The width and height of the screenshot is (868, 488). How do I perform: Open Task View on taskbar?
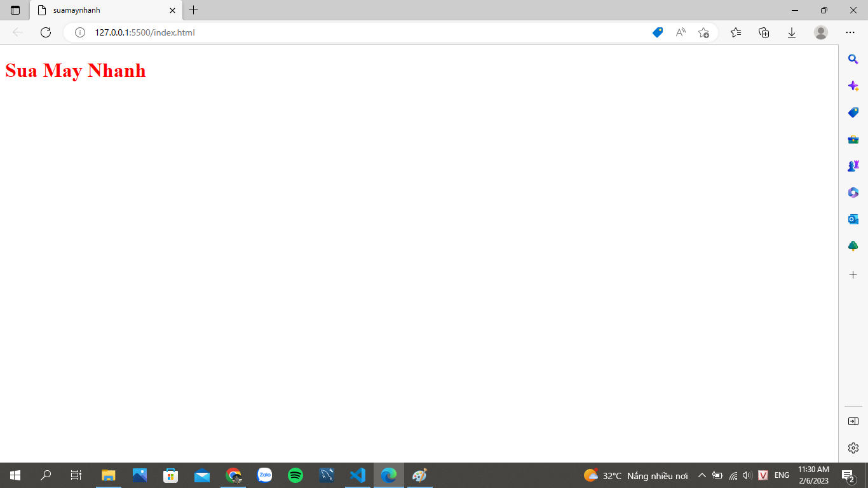click(x=76, y=475)
